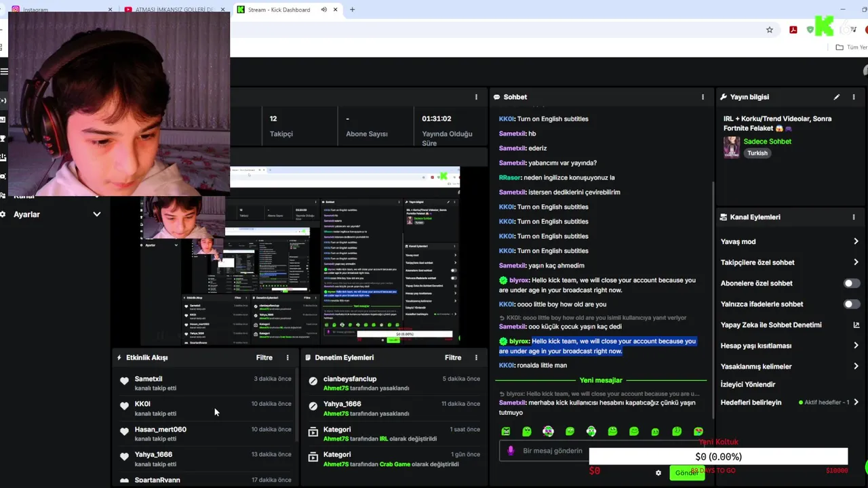Click Aktif hedefler - 1 indicator
Screen dimensions: 868x488
coord(825,402)
